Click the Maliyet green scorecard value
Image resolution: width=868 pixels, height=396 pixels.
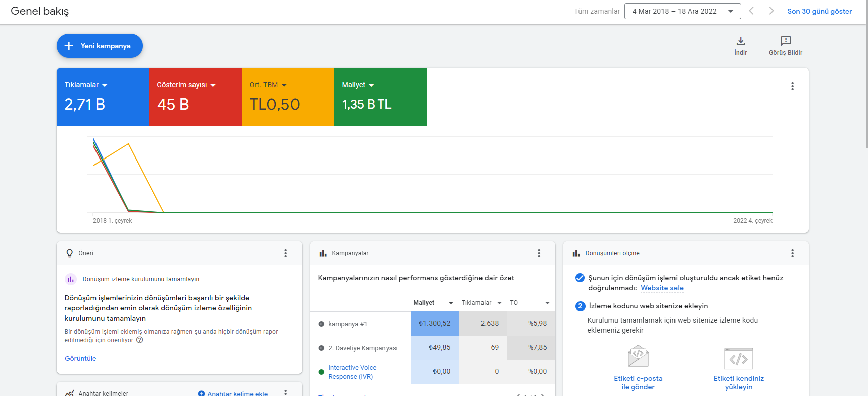tap(366, 104)
